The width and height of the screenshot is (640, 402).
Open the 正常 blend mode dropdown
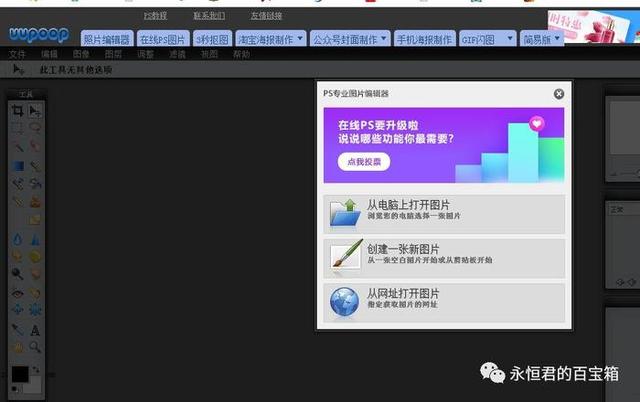(x=624, y=210)
